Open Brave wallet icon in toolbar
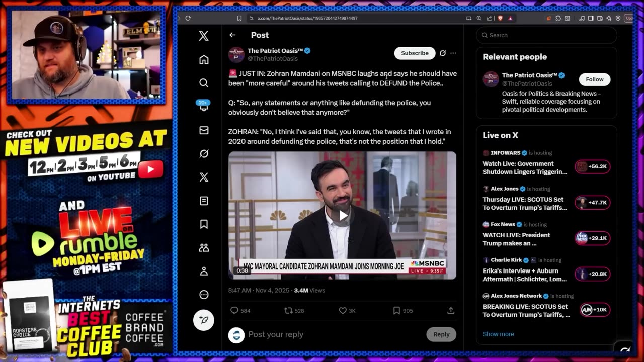Viewport: 644px width, 362px height. pyautogui.click(x=600, y=18)
